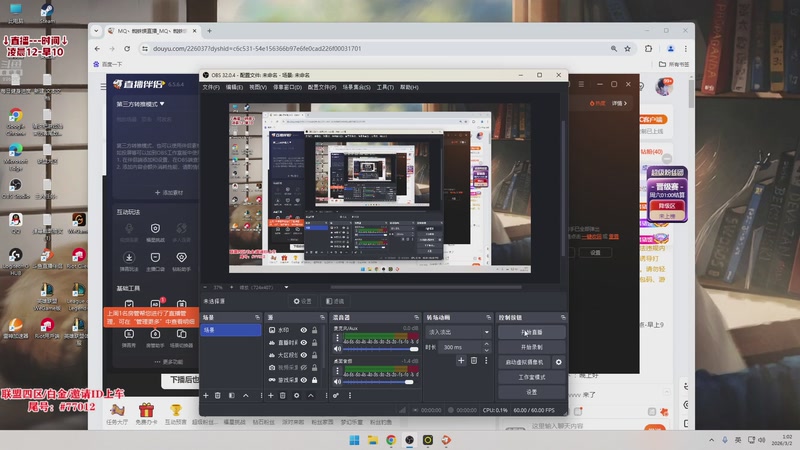Open scene filters icon in scenes panel

pyautogui.click(x=232, y=395)
